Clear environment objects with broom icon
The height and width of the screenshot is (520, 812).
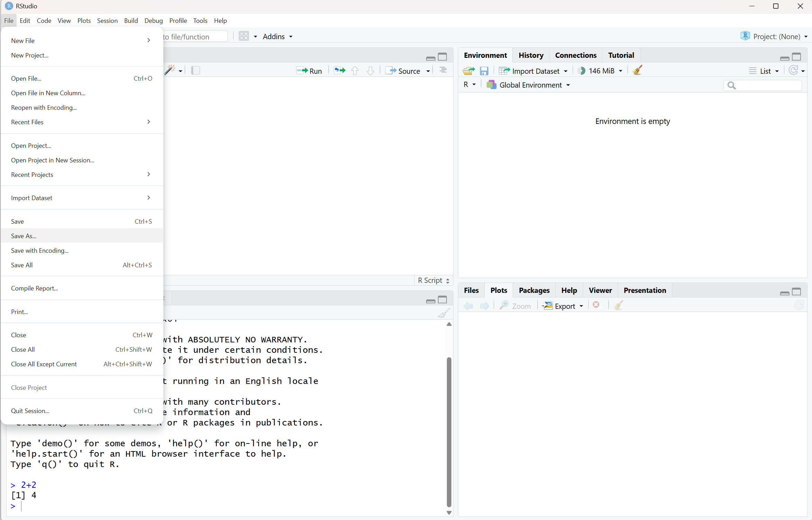637,71
